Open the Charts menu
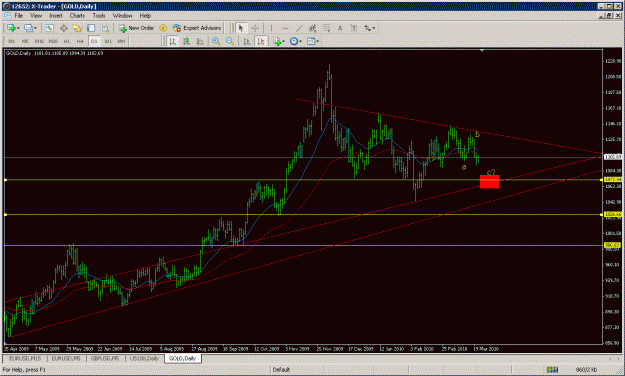The height and width of the screenshot is (376, 625). tap(77, 16)
